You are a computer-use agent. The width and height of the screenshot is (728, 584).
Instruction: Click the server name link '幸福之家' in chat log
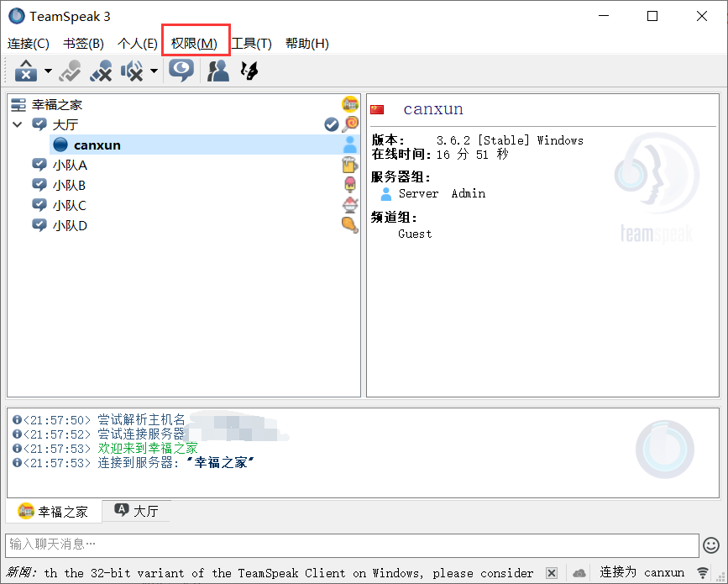click(x=221, y=463)
